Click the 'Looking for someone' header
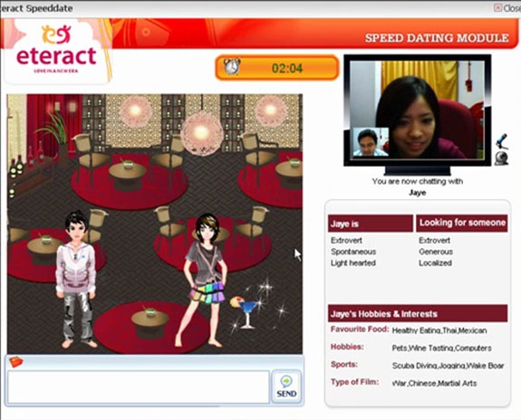 coord(462,223)
